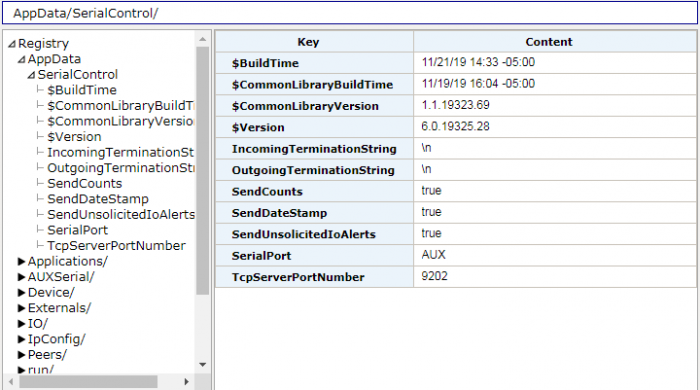Click the horizontal scroll right arrow
The image size is (700, 390).
pyautogui.click(x=186, y=382)
